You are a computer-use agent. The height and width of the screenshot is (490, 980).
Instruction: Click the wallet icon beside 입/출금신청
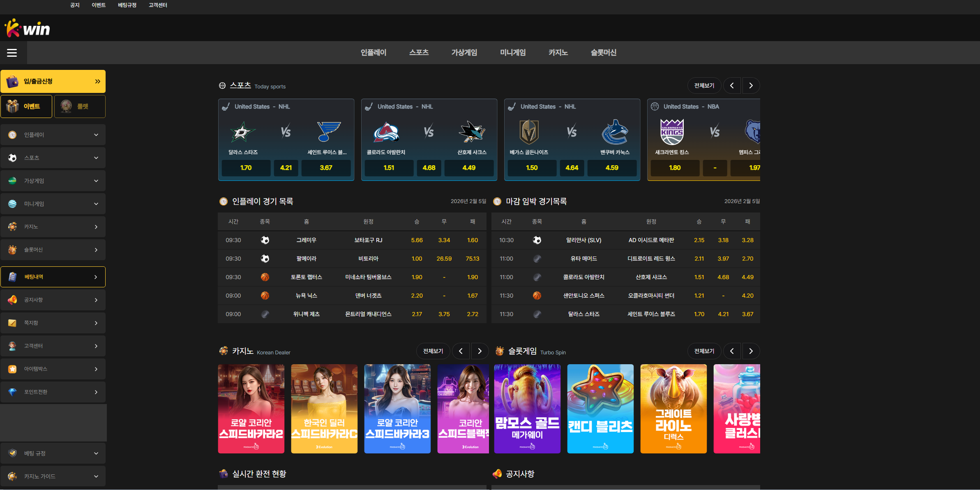pos(12,81)
